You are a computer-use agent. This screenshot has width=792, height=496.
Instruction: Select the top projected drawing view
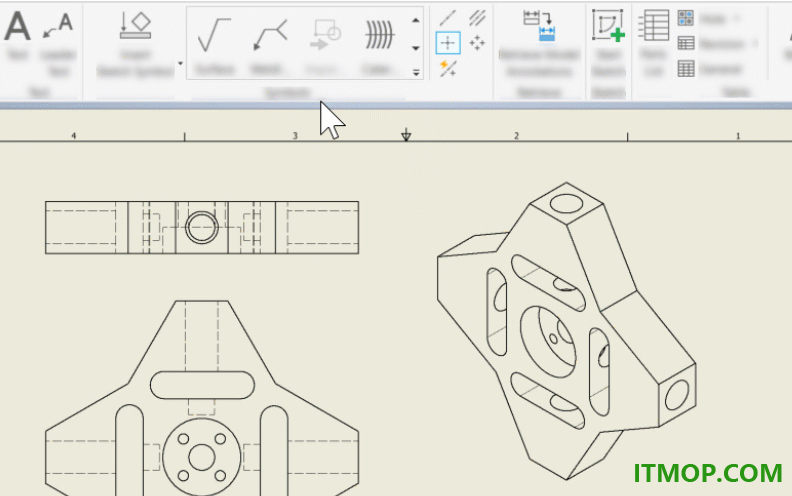pyautogui.click(x=202, y=227)
